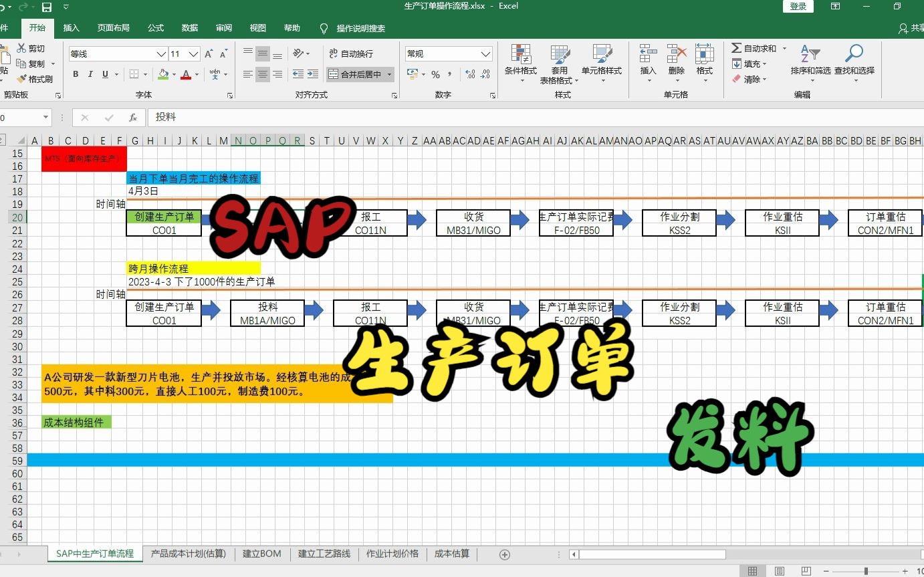
Task: Click the Format cells (格式) icon
Action: (x=704, y=54)
